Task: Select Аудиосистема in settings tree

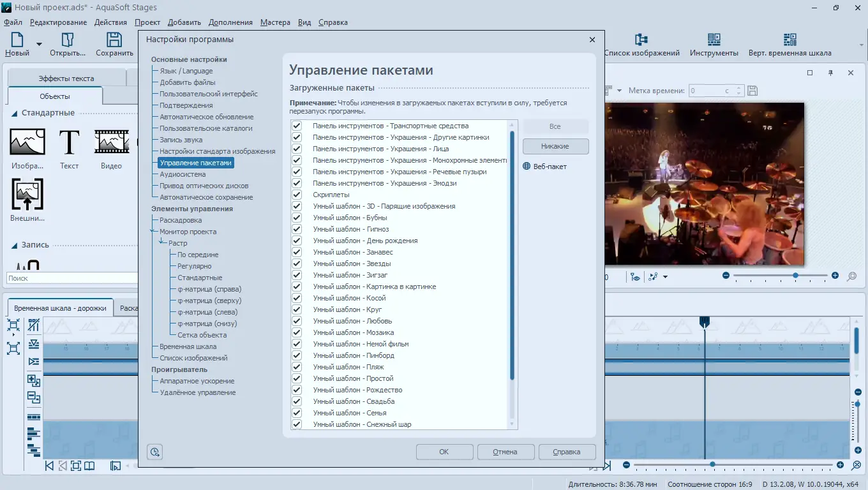Action: click(183, 174)
